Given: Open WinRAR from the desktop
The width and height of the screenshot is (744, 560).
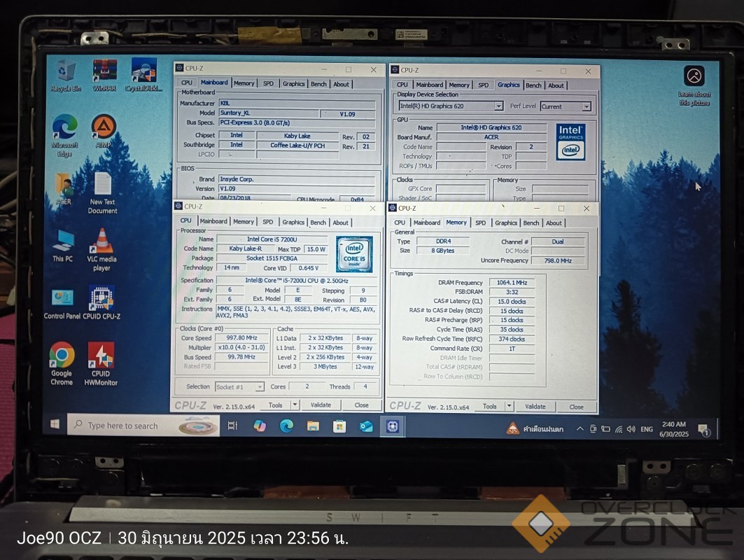Looking at the screenshot, I should (104, 71).
